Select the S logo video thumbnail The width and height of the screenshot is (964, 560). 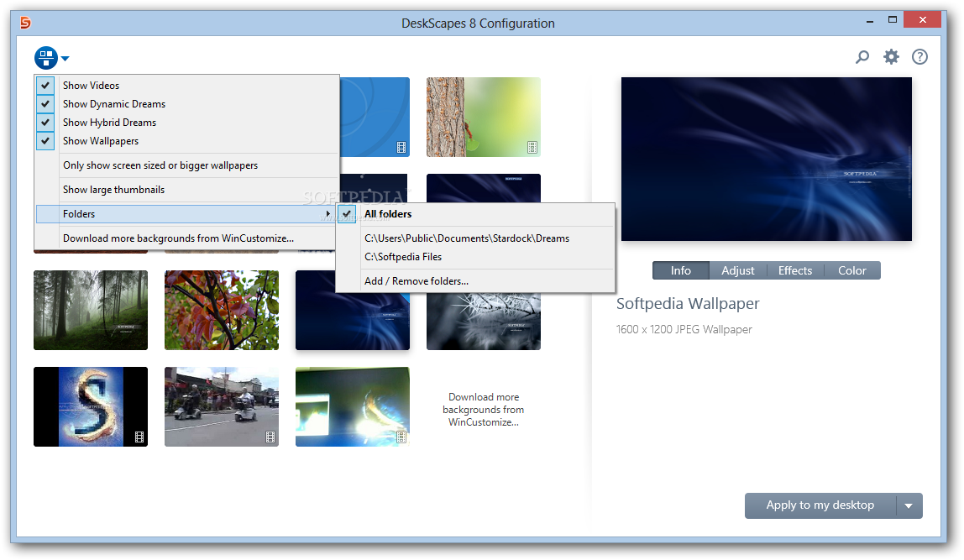click(x=91, y=406)
